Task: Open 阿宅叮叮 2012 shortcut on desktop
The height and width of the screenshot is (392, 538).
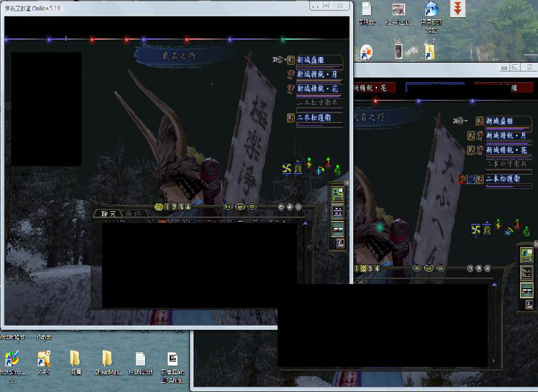Action: click(431, 17)
